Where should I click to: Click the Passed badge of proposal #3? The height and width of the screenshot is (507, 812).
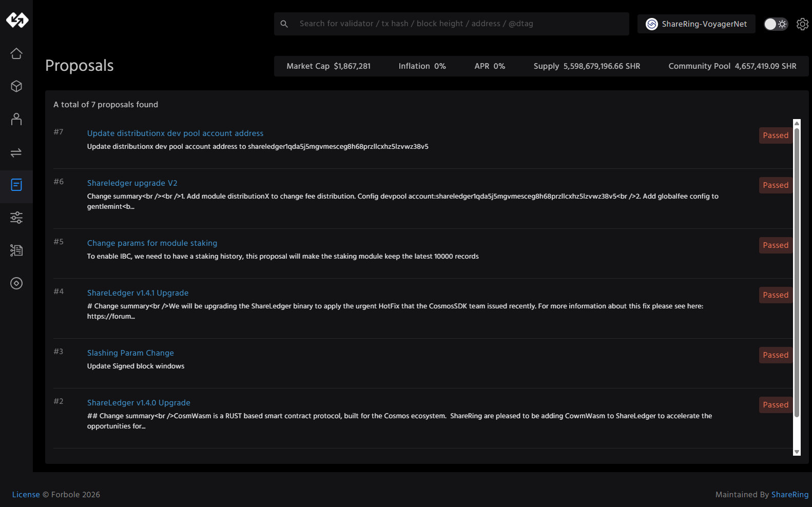tap(776, 355)
